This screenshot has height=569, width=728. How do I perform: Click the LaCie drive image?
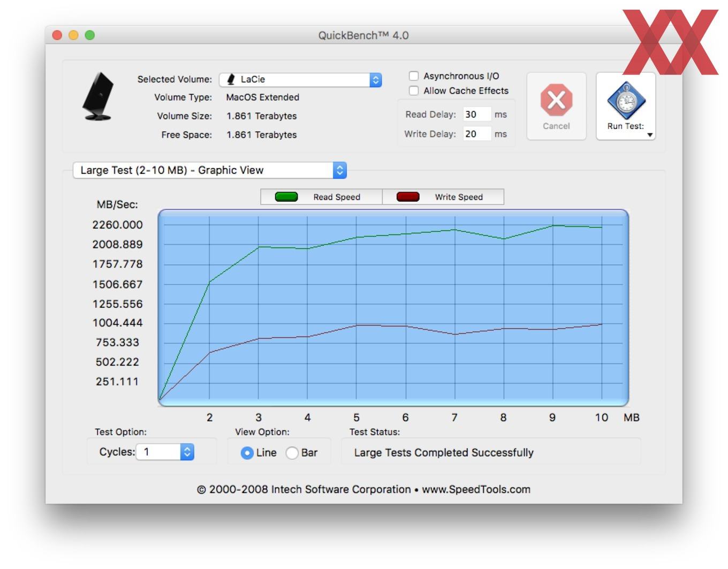tap(98, 96)
